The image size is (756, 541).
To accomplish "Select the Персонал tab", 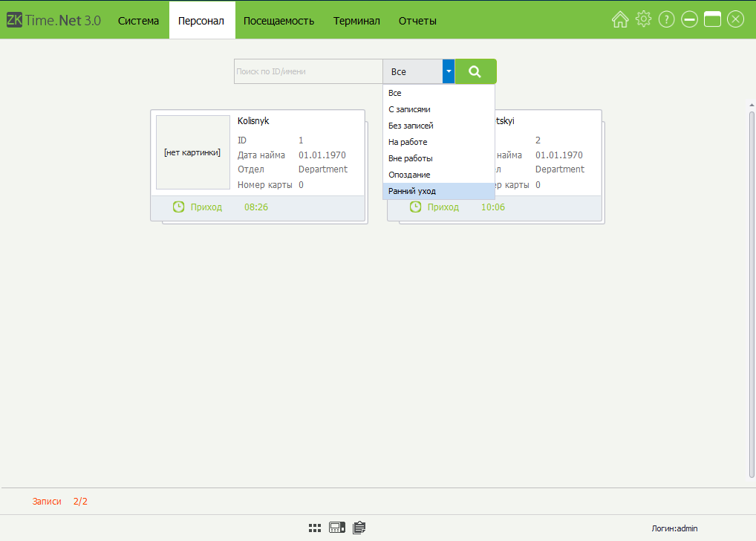I will click(x=201, y=21).
